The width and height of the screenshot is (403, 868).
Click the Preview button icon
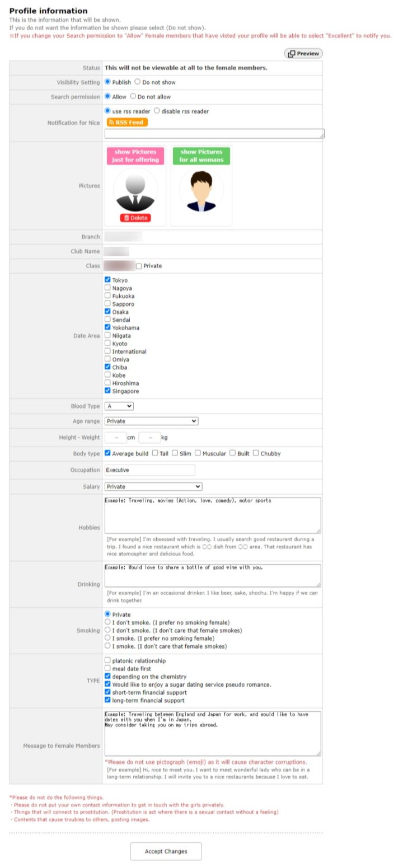tap(292, 54)
